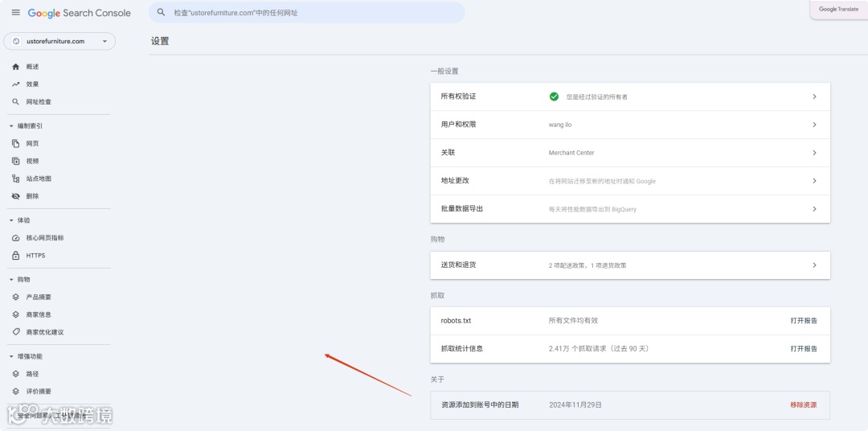868x431 pixels.
Task: Collapse the 增强功能 section
Action: point(11,356)
